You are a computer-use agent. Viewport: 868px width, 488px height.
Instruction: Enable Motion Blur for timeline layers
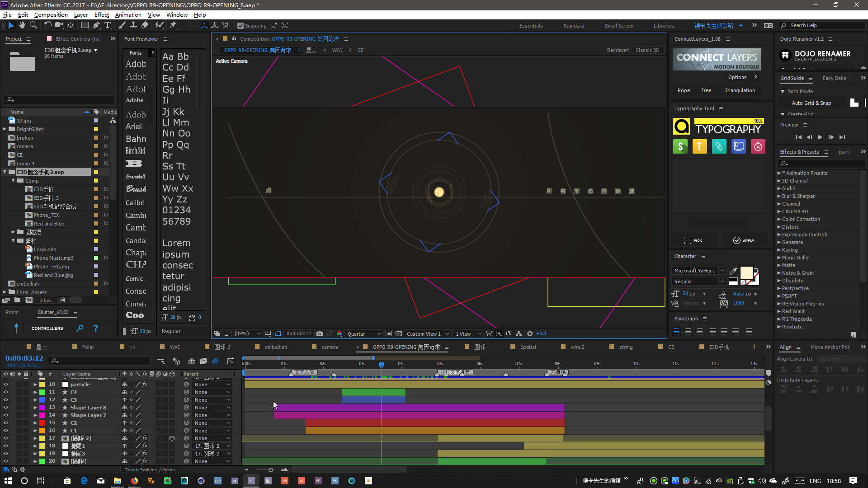tap(216, 361)
